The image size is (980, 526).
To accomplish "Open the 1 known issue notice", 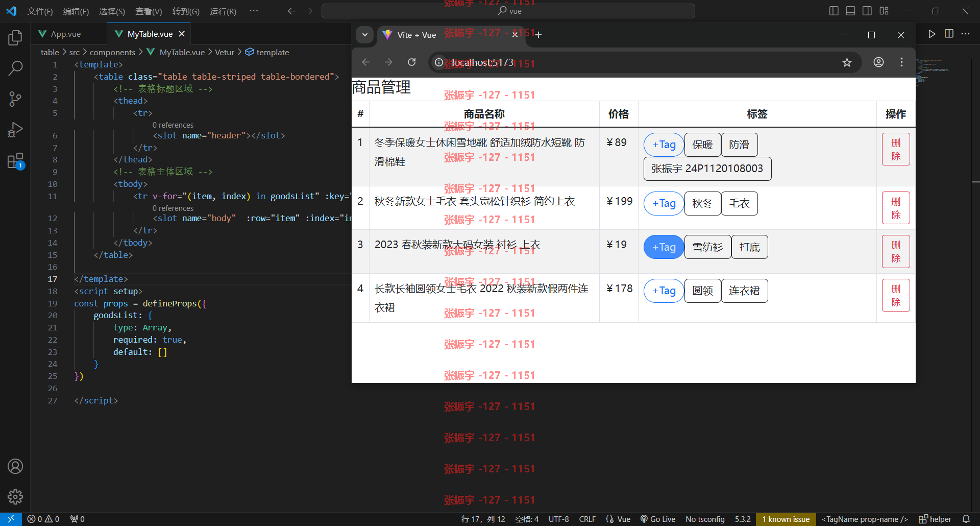I will 786,519.
